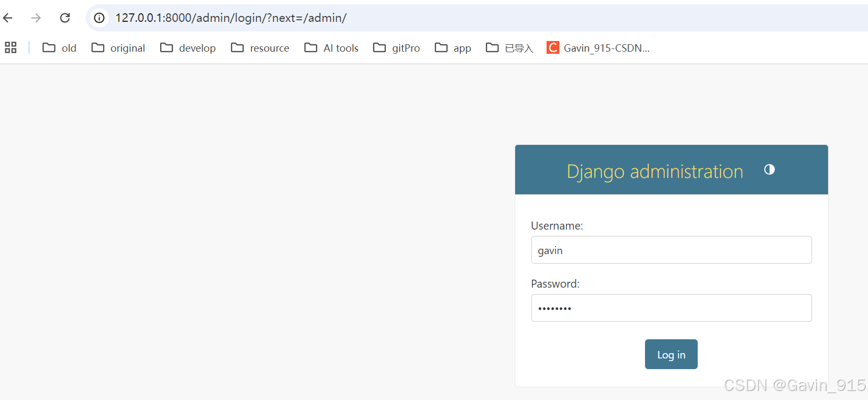The width and height of the screenshot is (868, 400).
Task: Open the 'app' bookmarks folder
Action: (x=453, y=48)
